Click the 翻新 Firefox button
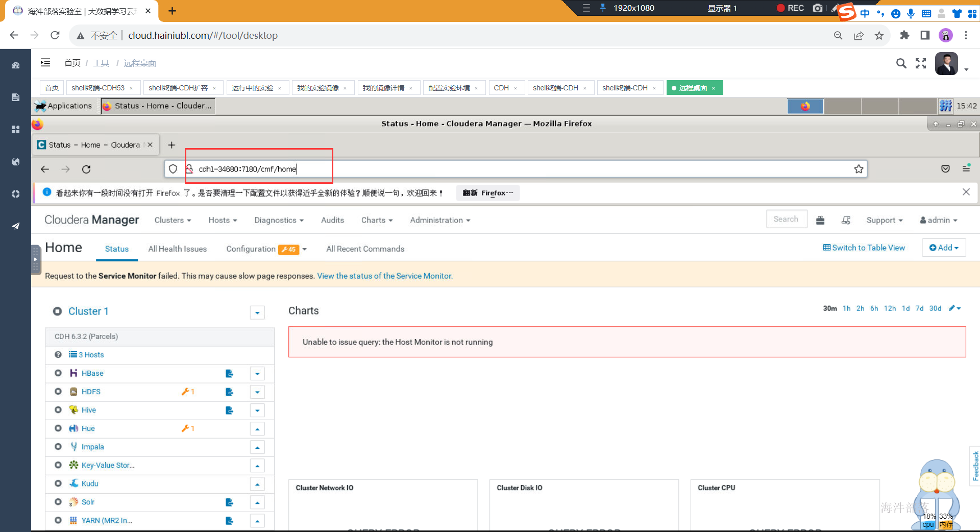Screen dimensions: 980x532 [x=488, y=192]
